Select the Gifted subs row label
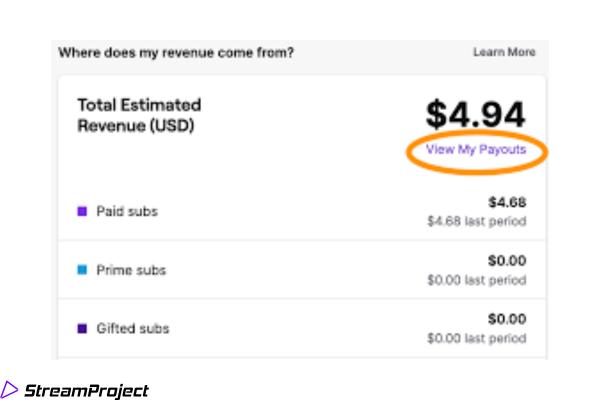Viewport: 600px width, 400px height. 132,328
